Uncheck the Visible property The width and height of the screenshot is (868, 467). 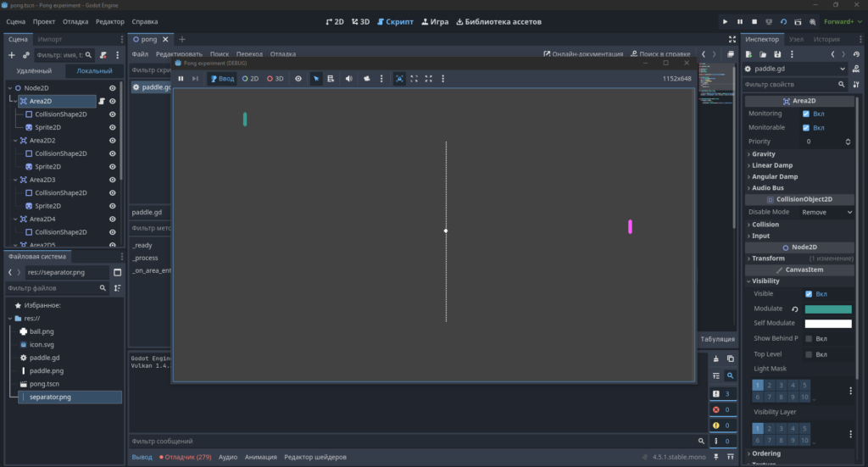pos(809,294)
